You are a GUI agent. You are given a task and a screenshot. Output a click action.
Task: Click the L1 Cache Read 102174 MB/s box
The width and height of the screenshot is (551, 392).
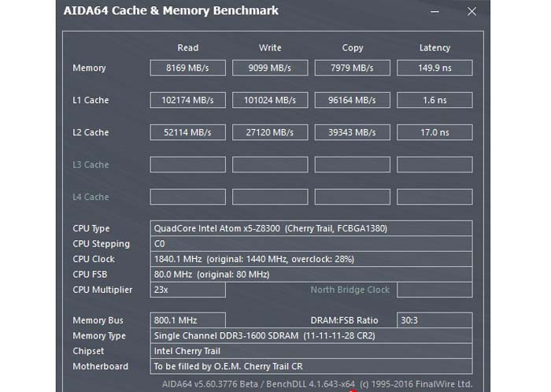pyautogui.click(x=187, y=100)
